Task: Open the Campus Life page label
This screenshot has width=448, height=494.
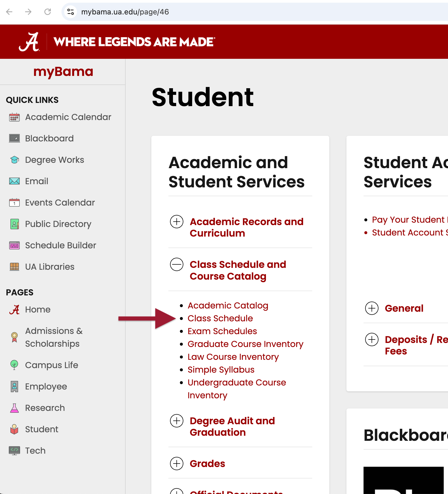Action: pyautogui.click(x=52, y=365)
